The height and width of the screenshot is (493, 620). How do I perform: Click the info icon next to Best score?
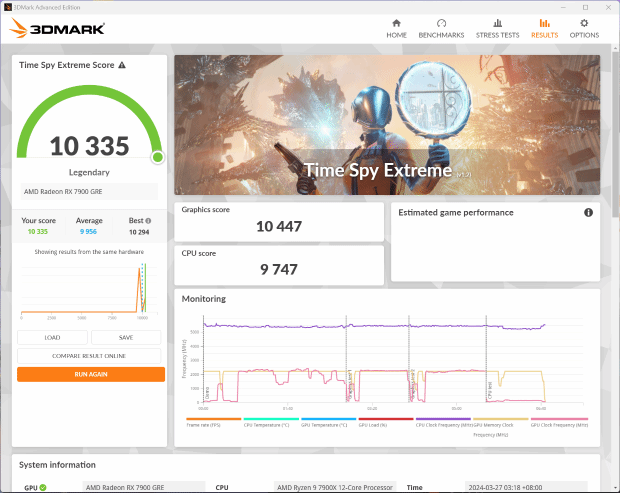[148, 221]
